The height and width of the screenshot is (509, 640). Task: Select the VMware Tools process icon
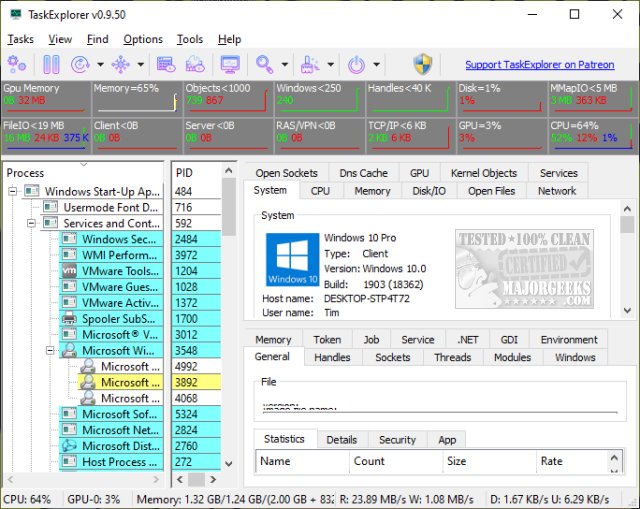pyautogui.click(x=69, y=271)
